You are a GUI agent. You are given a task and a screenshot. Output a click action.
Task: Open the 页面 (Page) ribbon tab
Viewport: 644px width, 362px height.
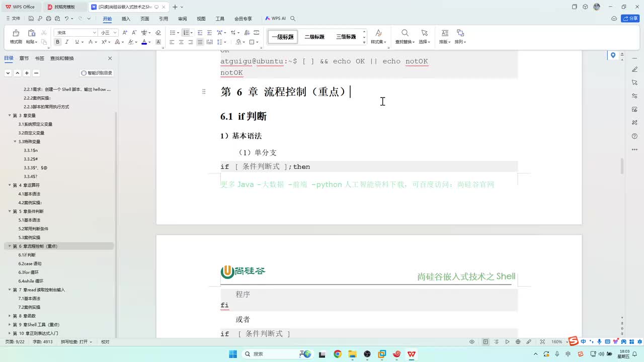[145, 19]
